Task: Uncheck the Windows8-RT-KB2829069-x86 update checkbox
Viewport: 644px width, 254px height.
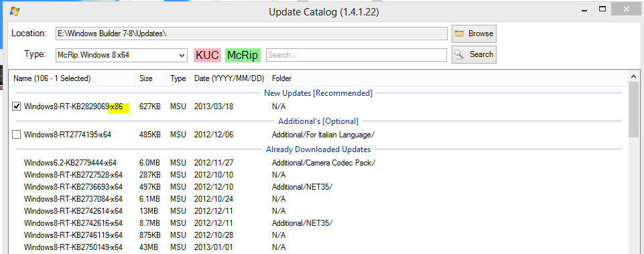Action: click(x=17, y=107)
